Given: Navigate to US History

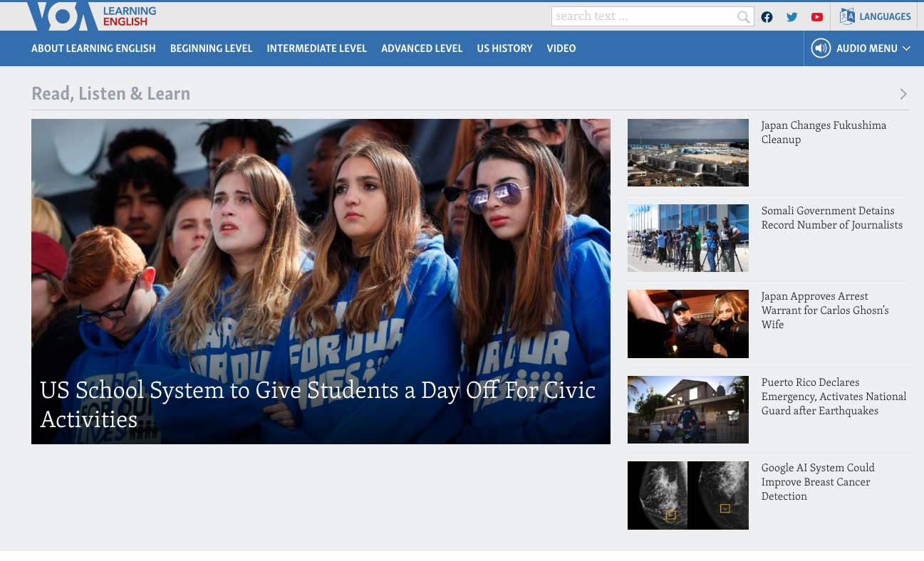Looking at the screenshot, I should coord(504,48).
